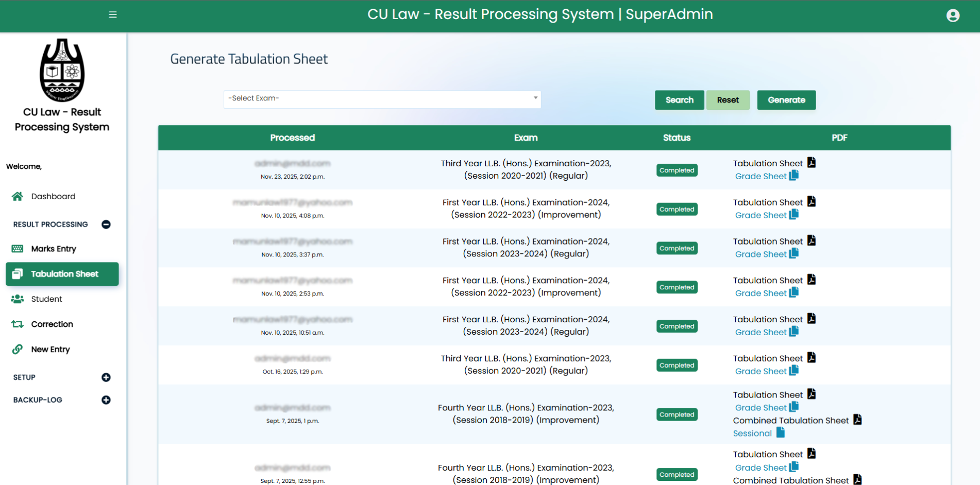Viewport: 980px width, 485px height.
Task: Open first row Tabulation Sheet PDF icon
Action: pyautogui.click(x=812, y=163)
